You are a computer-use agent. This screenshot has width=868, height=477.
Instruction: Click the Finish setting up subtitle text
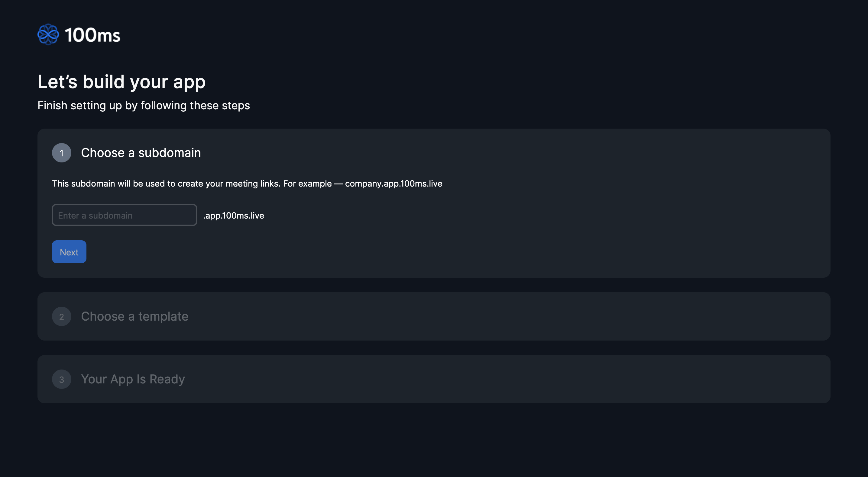(x=144, y=105)
